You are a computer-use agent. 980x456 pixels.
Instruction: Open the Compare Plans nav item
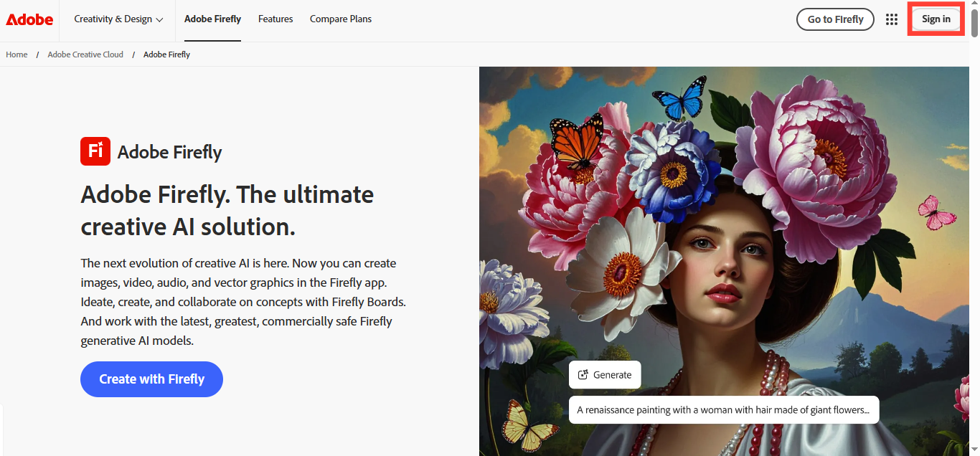[341, 19]
